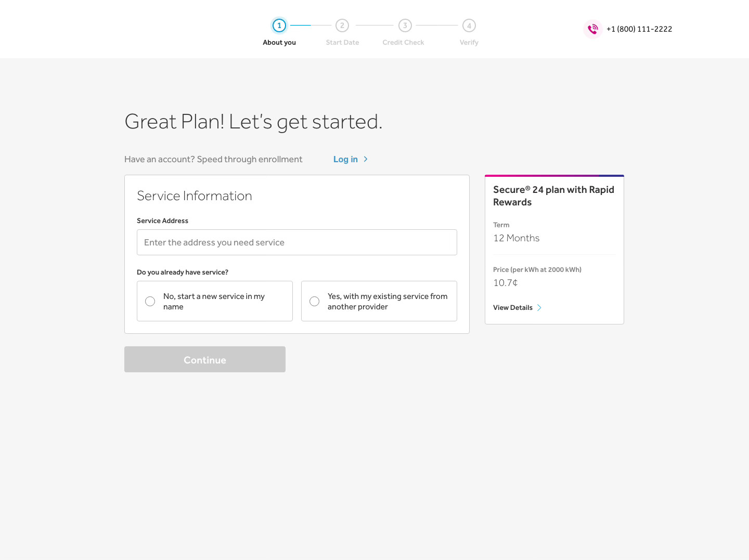
Task: Select the About you step label
Action: pyautogui.click(x=279, y=43)
